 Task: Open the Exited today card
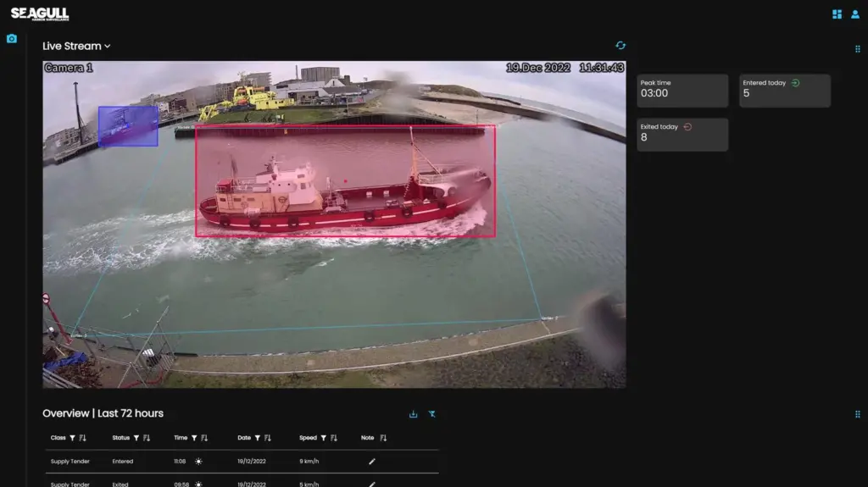(682, 135)
